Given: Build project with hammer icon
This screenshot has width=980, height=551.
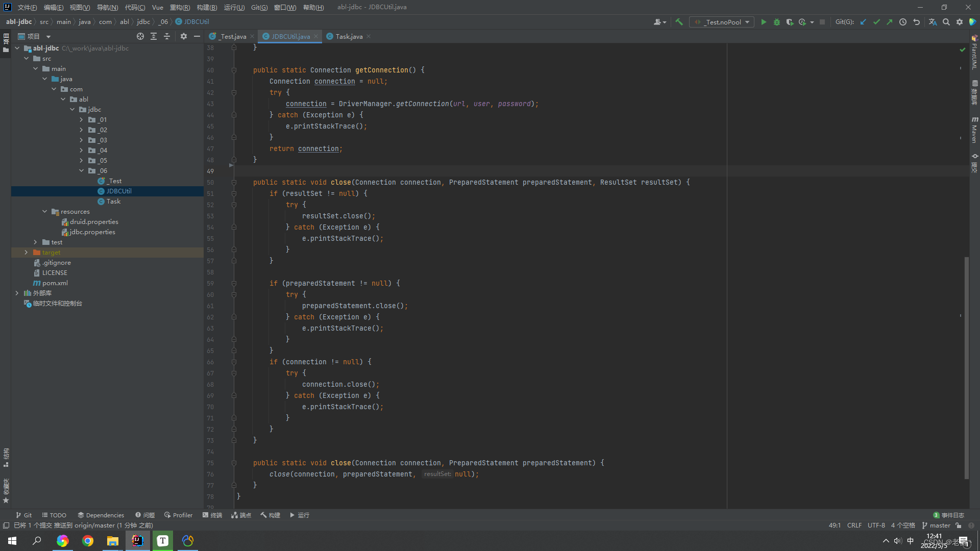Looking at the screenshot, I should pos(679,22).
